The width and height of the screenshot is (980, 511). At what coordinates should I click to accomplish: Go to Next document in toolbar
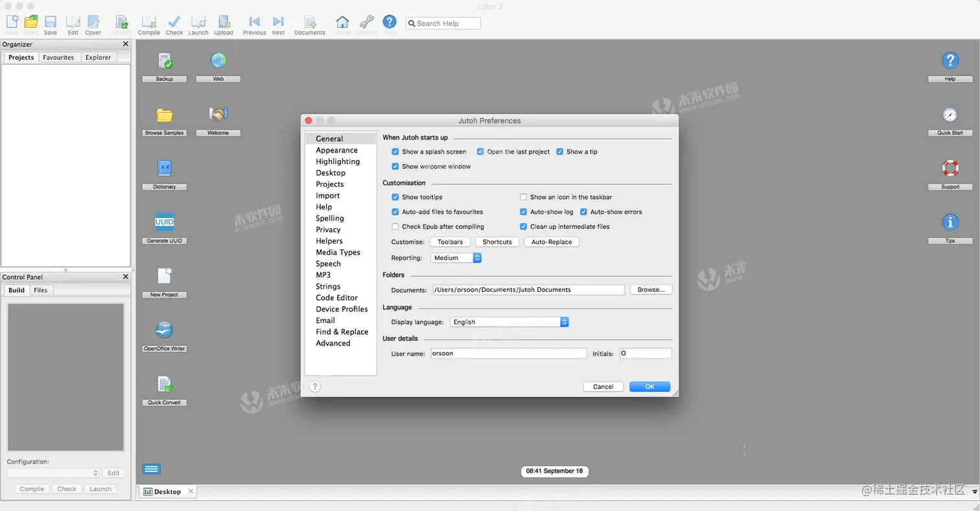(x=278, y=23)
